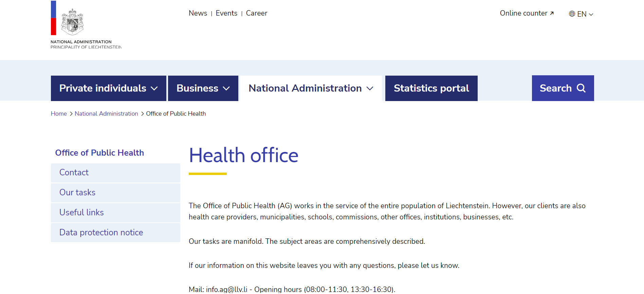Click the magnifying glass search icon
Screen dimensions: 644x294
click(x=581, y=88)
